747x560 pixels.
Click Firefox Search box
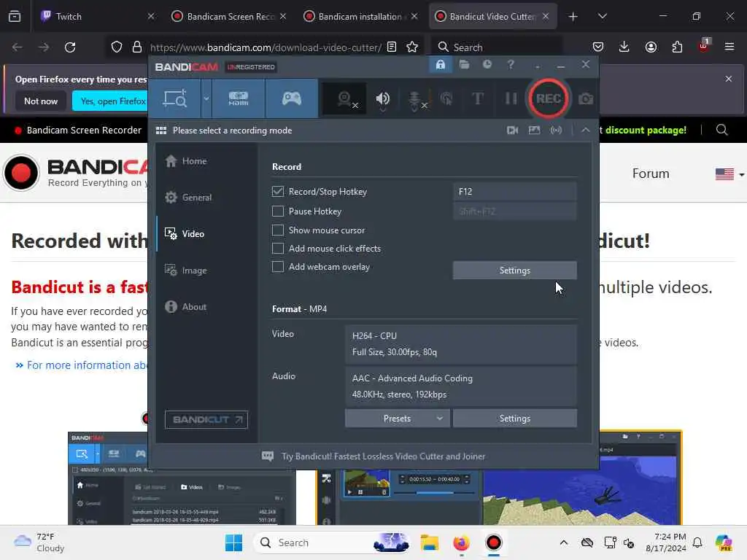pos(496,47)
